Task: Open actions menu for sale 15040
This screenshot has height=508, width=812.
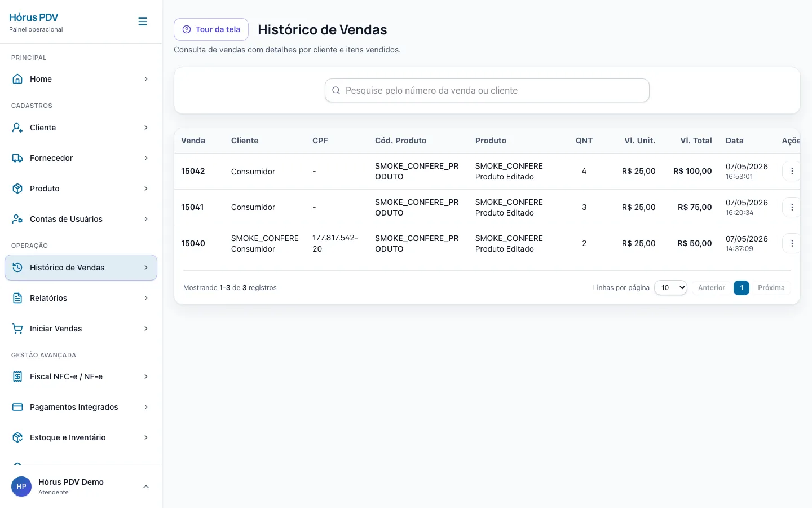Action: click(792, 243)
